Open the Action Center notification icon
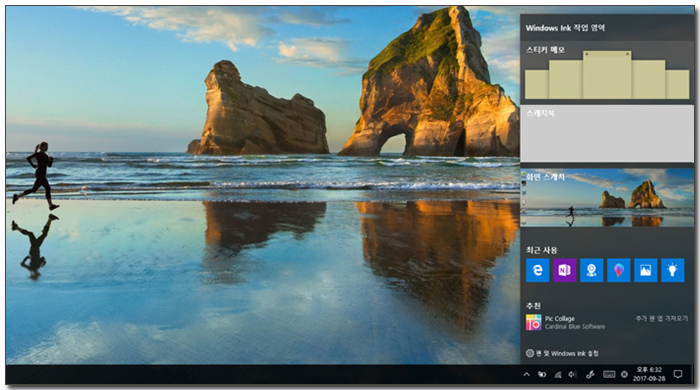 pos(678,374)
